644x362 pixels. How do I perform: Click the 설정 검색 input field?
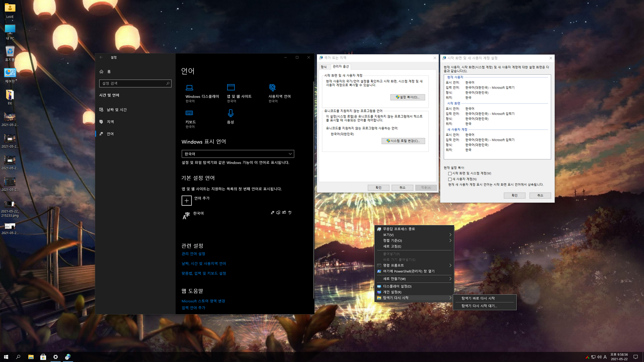(x=135, y=83)
